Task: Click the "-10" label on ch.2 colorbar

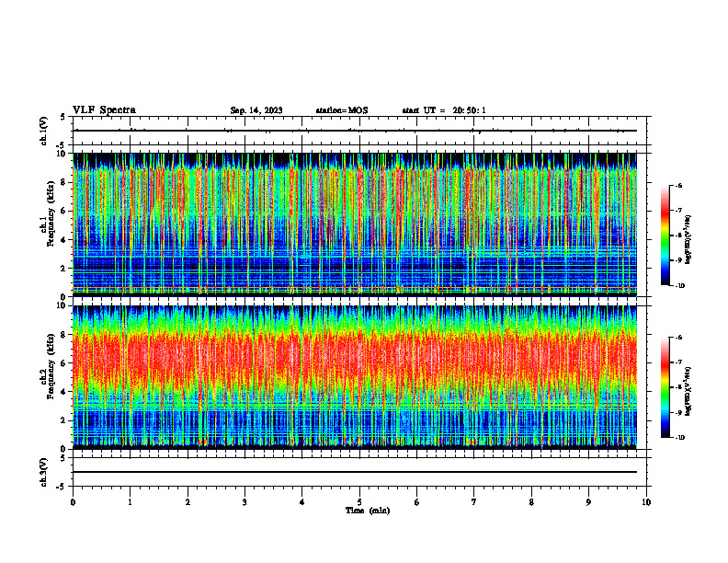Action: click(679, 438)
